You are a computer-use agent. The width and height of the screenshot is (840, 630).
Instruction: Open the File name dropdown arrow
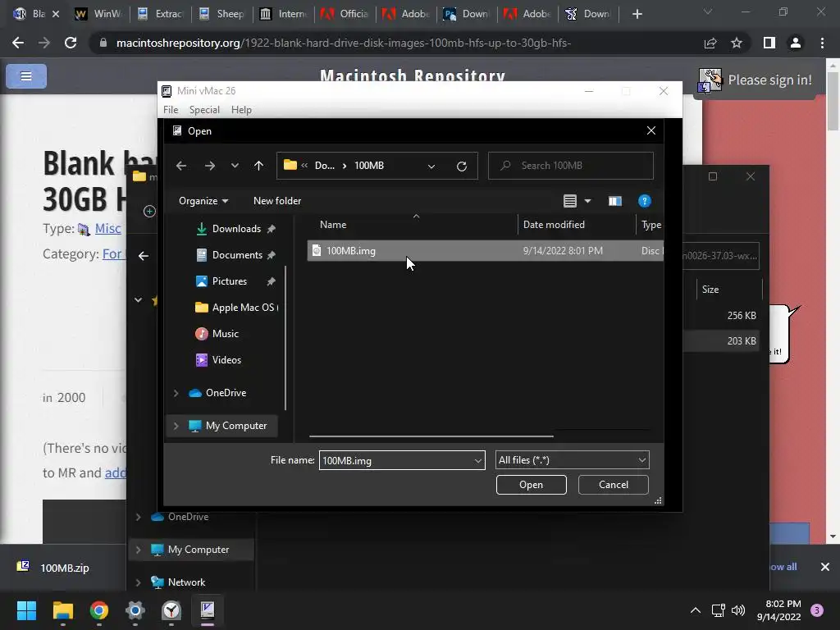(478, 461)
